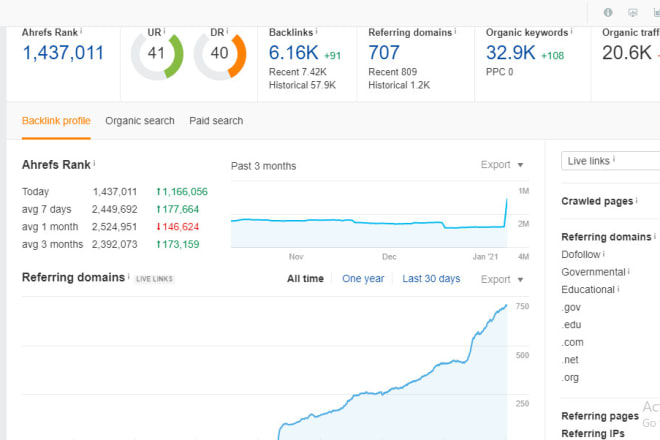Click avg 1 month change 146,624
Screen dimensions: 660x440
pyautogui.click(x=178, y=227)
